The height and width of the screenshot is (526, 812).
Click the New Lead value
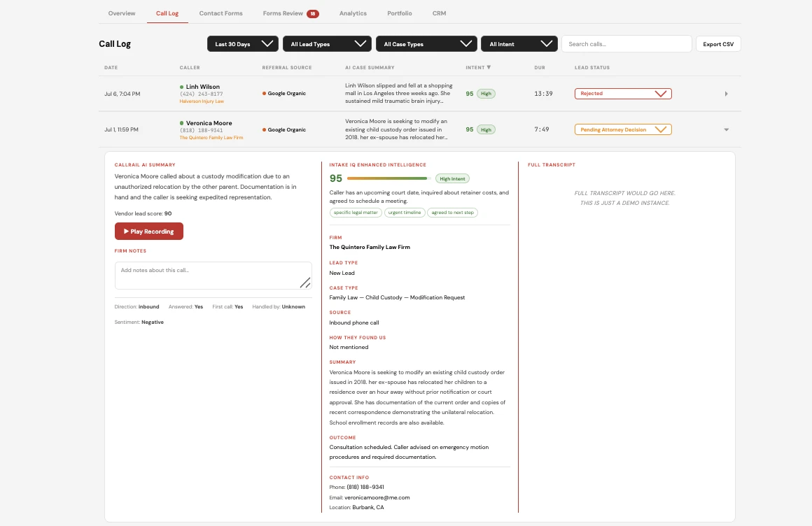[342, 273]
